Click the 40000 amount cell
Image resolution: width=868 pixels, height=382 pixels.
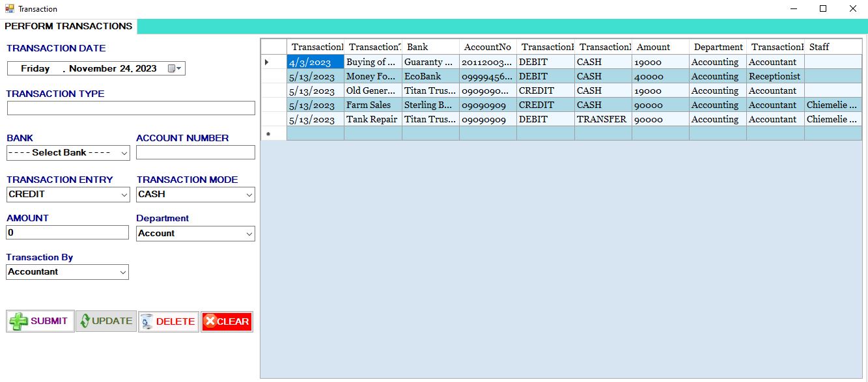660,76
